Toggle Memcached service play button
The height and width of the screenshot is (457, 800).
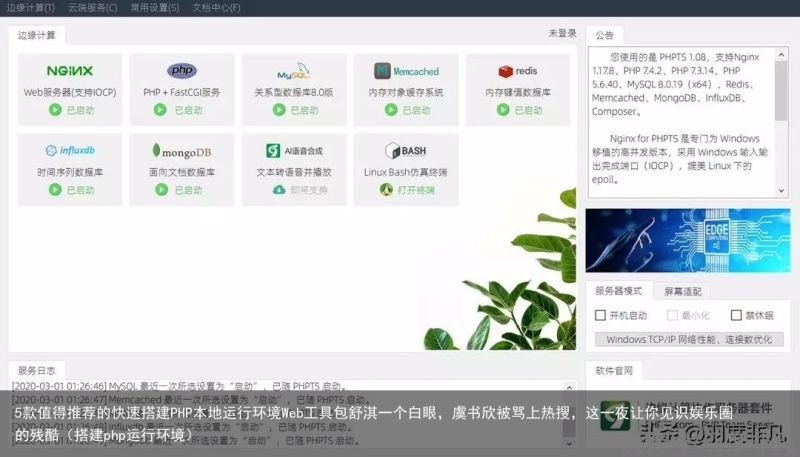391,110
